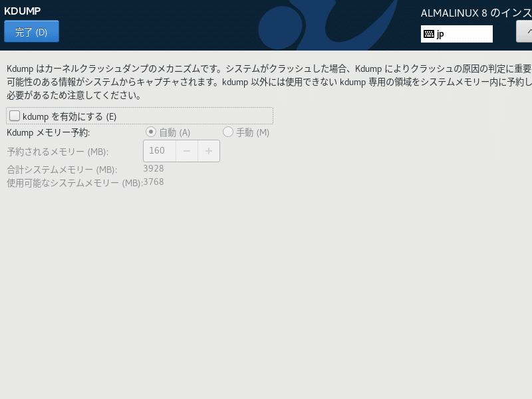Viewport: 532px width, 399px height.
Task: Click the 予約されるメモリー (MB) label
Action: click(x=58, y=152)
